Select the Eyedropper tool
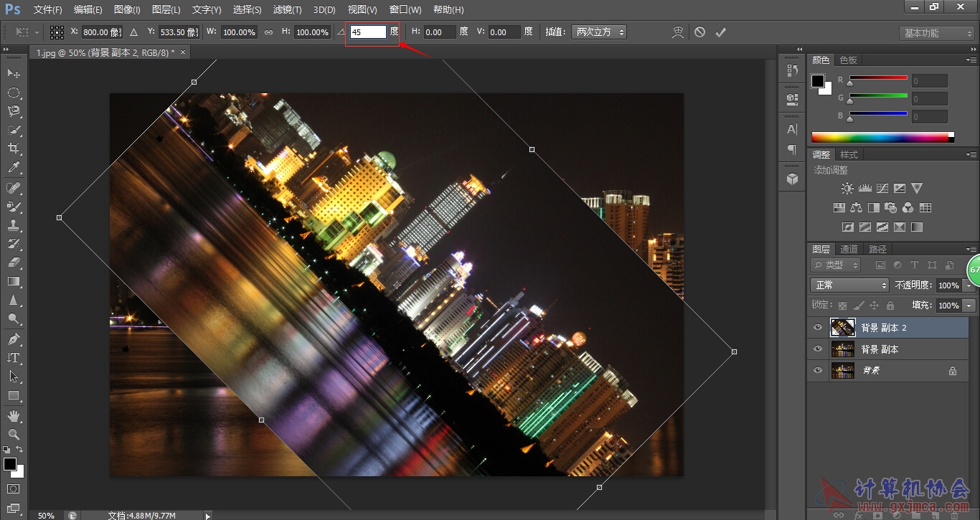 (x=14, y=168)
